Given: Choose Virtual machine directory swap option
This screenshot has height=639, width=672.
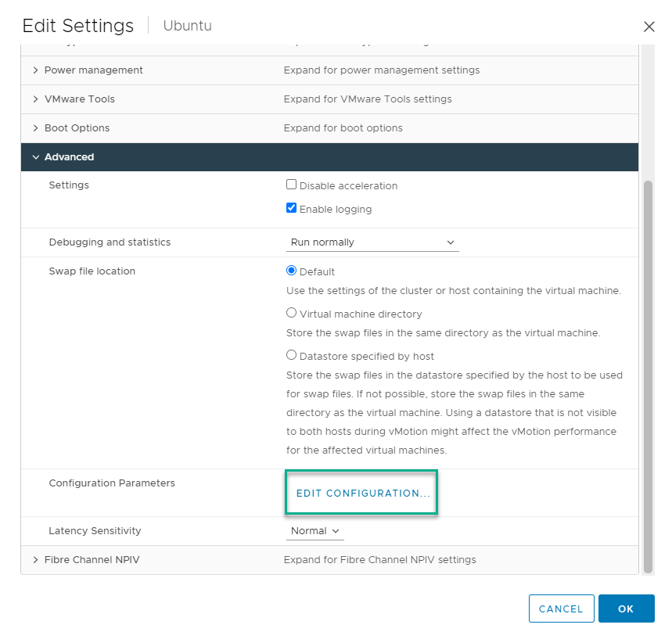Looking at the screenshot, I should click(x=292, y=313).
